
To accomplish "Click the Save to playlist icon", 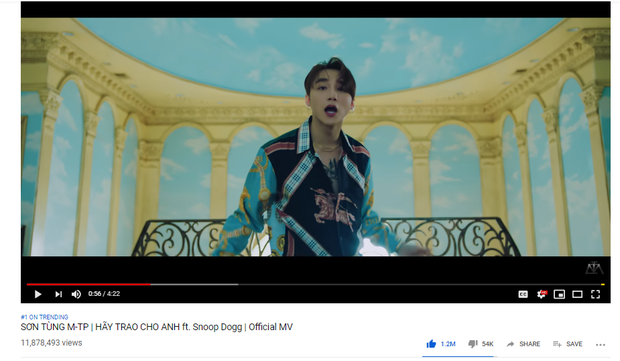I will pyautogui.click(x=557, y=344).
